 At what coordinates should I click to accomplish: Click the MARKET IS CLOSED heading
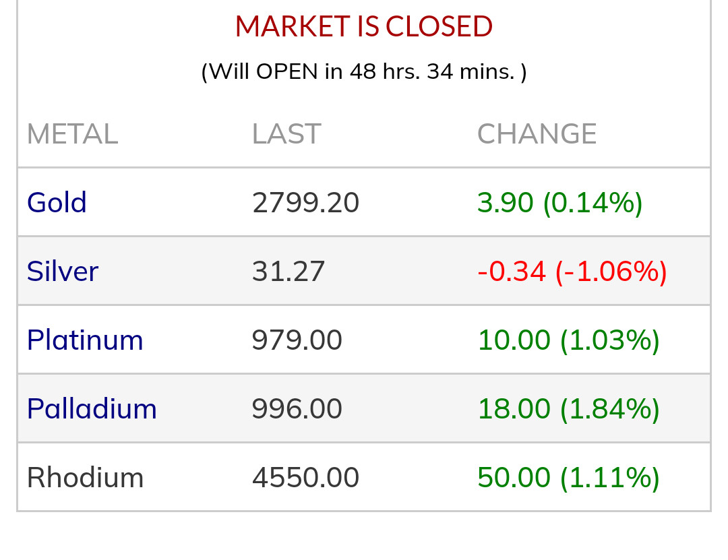364,27
